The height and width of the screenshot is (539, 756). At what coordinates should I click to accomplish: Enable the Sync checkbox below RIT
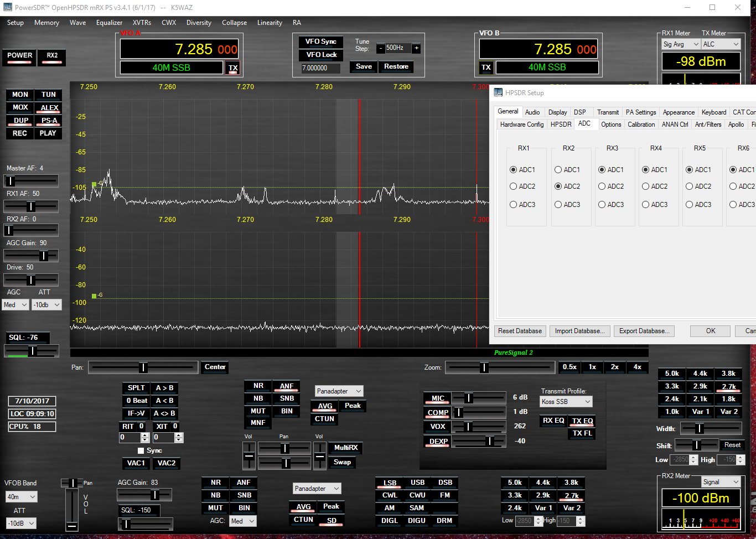[x=141, y=450]
